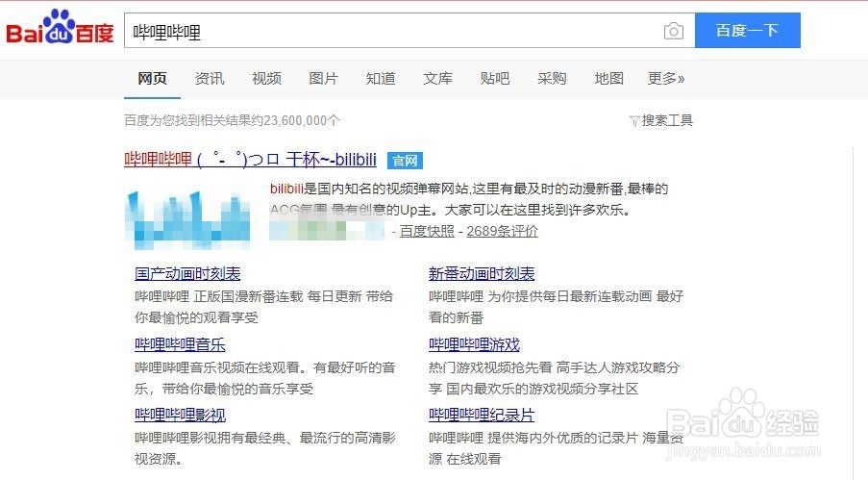The width and height of the screenshot is (868, 480).
Task: Select the 网页 tab
Action: pos(152,78)
